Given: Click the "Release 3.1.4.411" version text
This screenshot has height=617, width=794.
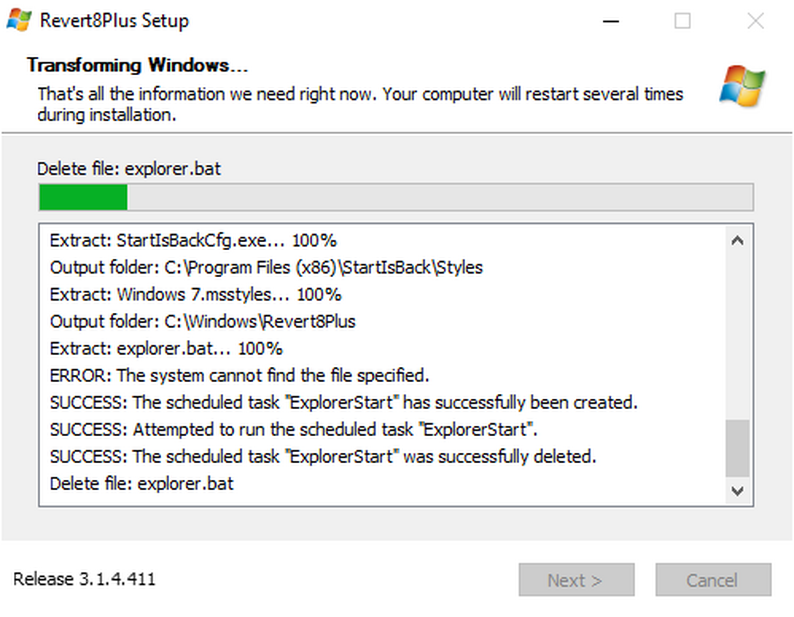Looking at the screenshot, I should pyautogui.click(x=84, y=579).
